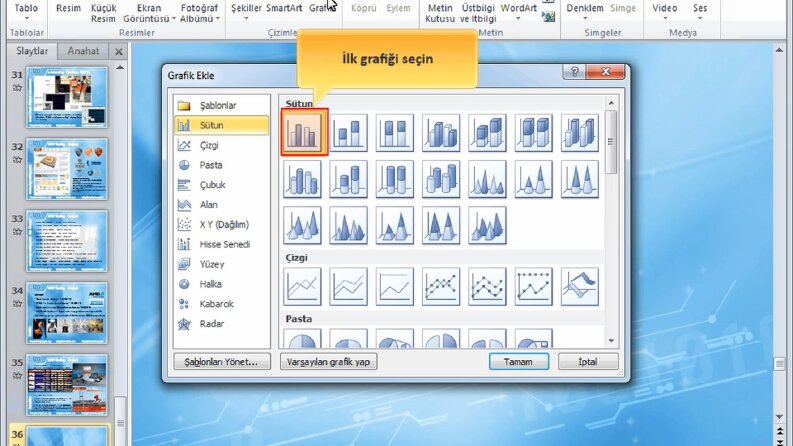This screenshot has width=793, height=446.
Task: Pick the X Y (Dağılım) category
Action: [x=222, y=224]
